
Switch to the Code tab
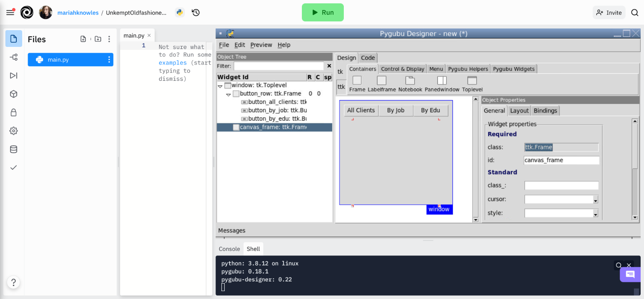368,58
